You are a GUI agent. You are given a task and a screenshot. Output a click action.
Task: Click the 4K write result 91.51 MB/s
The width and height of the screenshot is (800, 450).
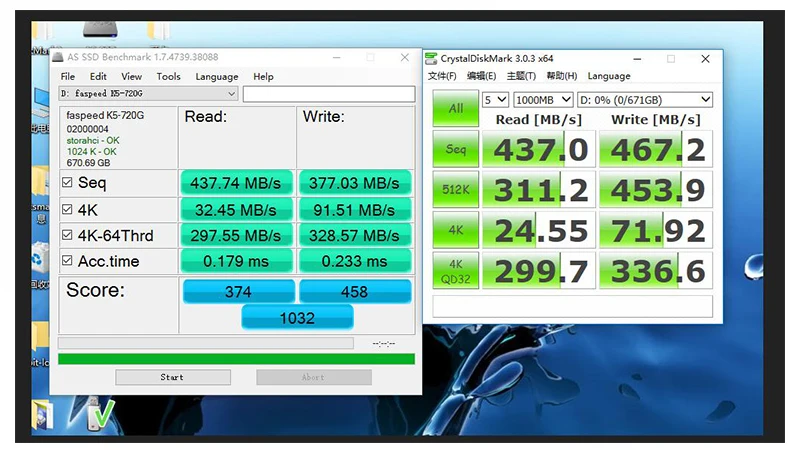[354, 210]
